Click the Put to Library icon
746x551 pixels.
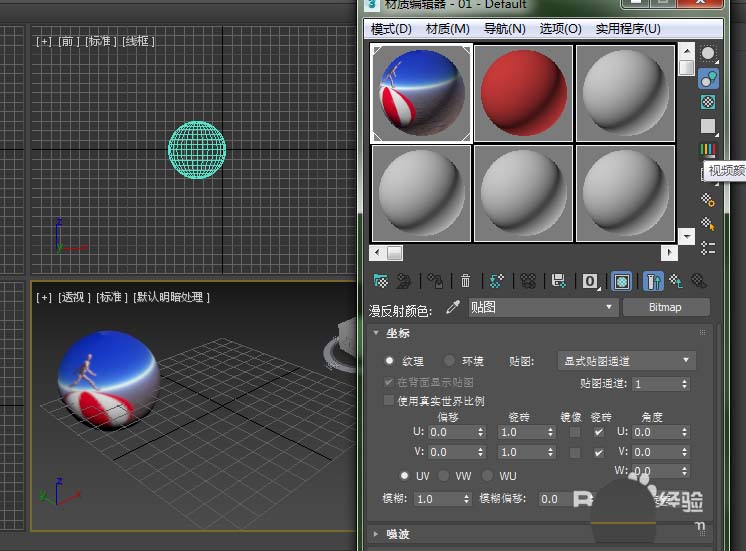pyautogui.click(x=559, y=281)
